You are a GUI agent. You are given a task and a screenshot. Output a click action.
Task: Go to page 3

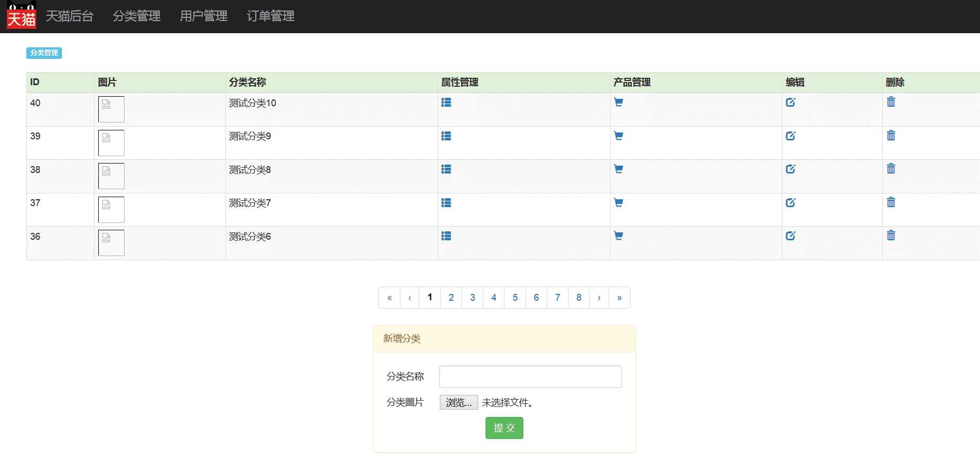pyautogui.click(x=472, y=298)
